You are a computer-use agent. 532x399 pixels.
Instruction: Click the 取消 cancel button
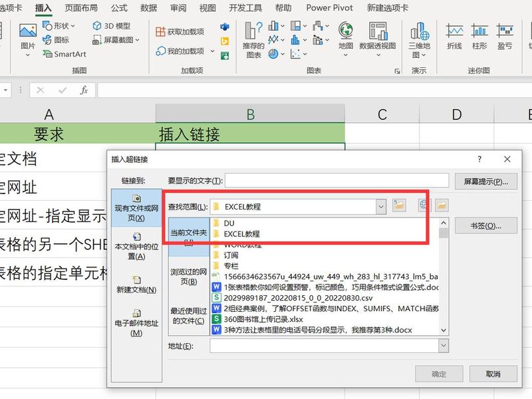click(x=493, y=374)
